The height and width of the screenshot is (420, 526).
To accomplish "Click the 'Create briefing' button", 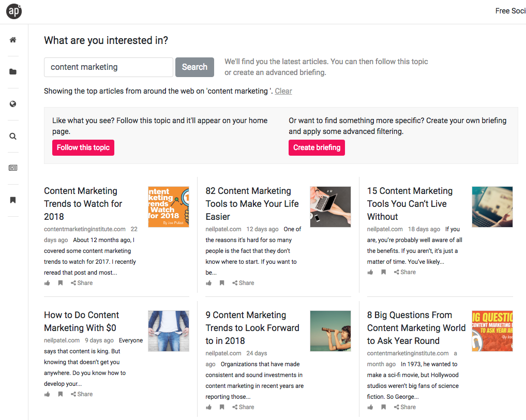I will click(x=317, y=147).
